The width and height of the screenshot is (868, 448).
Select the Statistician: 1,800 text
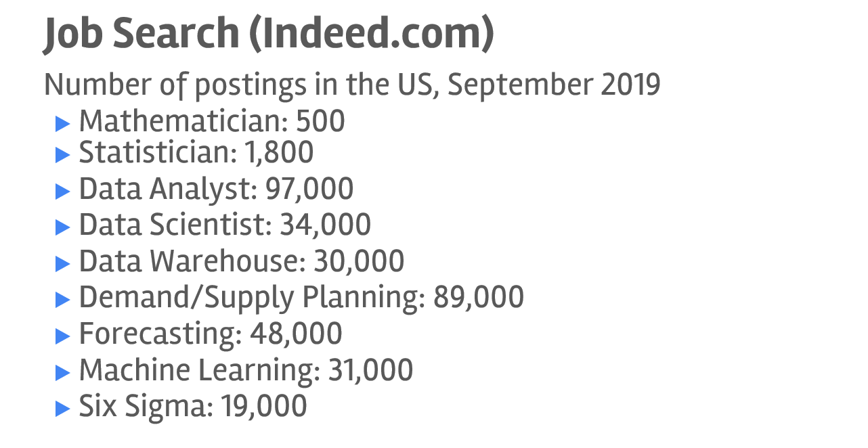(x=196, y=153)
